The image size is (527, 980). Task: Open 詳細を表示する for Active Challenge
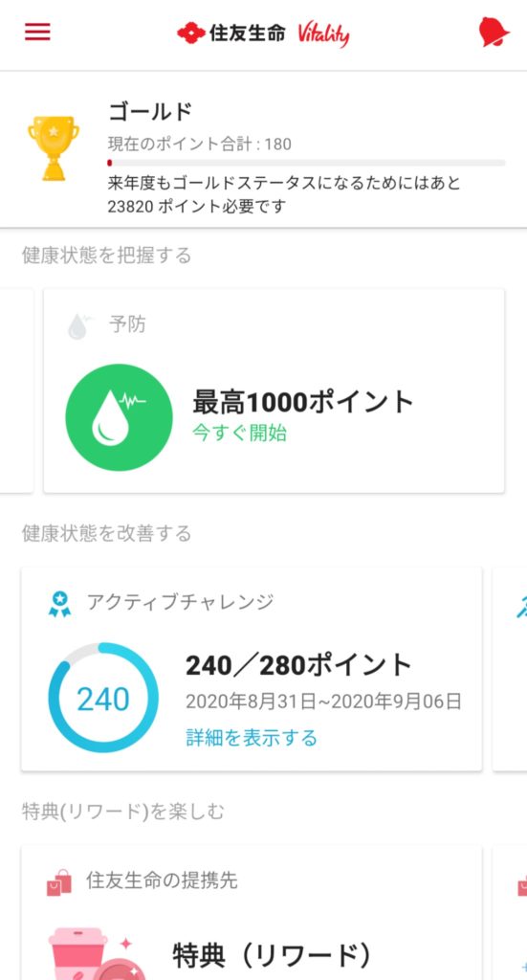[251, 738]
